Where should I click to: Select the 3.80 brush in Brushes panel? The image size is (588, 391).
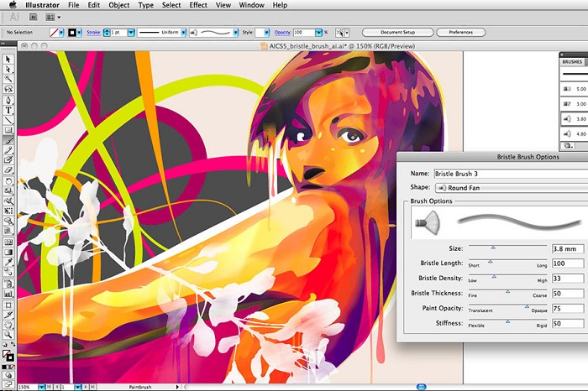click(573, 119)
